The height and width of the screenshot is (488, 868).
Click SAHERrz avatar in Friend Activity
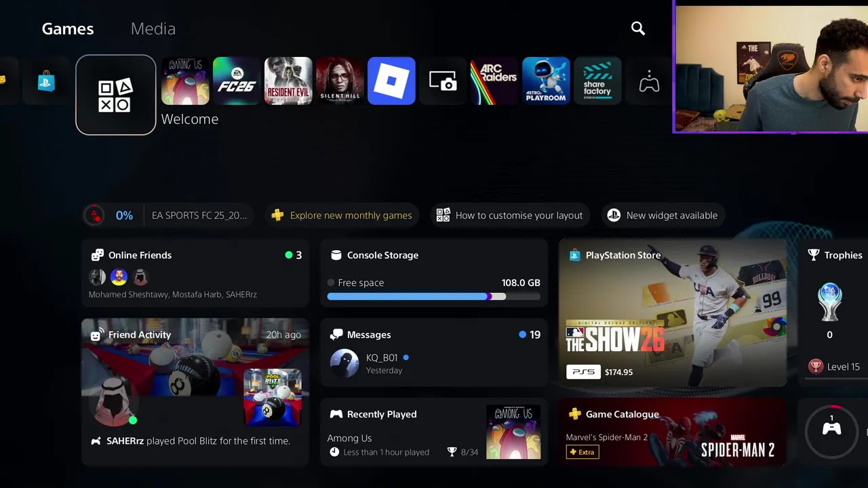click(113, 401)
